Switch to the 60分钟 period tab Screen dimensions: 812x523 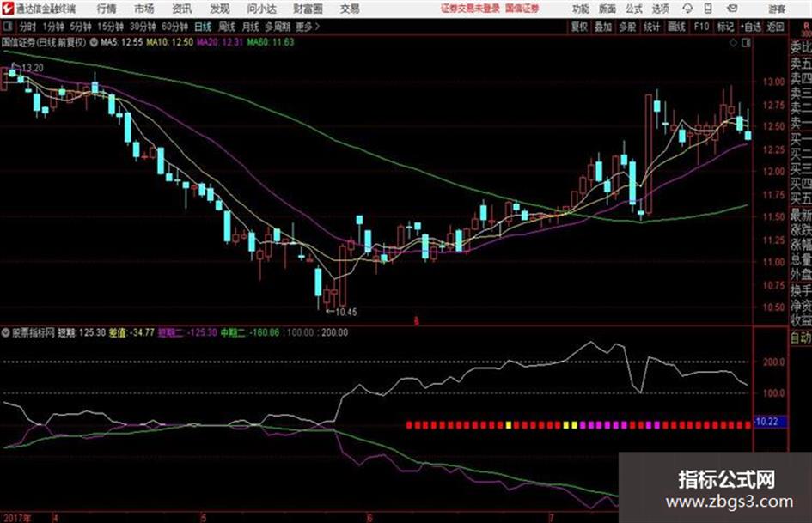[175, 27]
